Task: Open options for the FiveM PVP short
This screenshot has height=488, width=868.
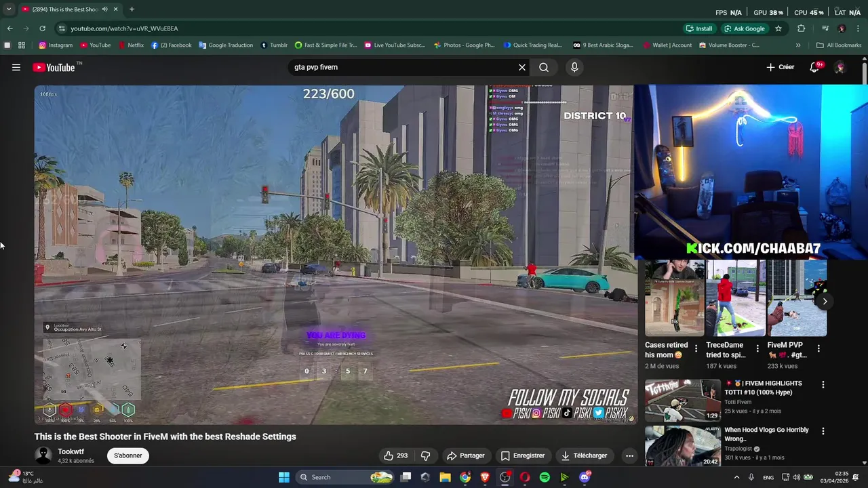Action: click(818, 348)
